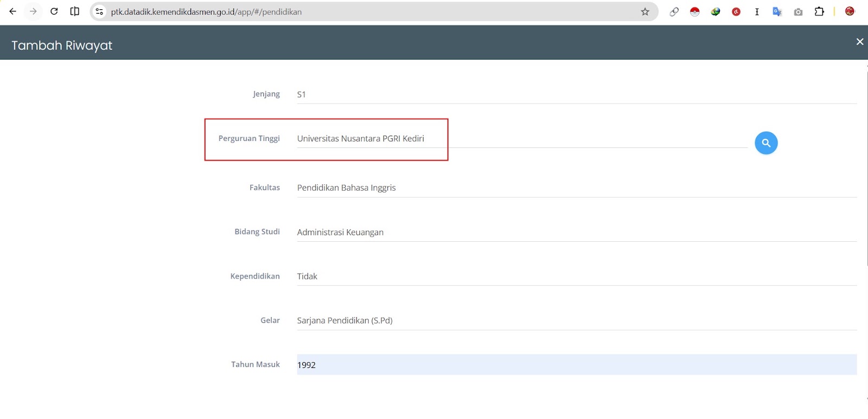Click the Jenjang label

coord(266,94)
